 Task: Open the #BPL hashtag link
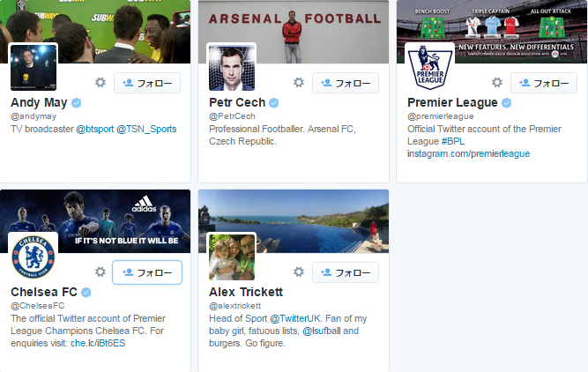(453, 141)
